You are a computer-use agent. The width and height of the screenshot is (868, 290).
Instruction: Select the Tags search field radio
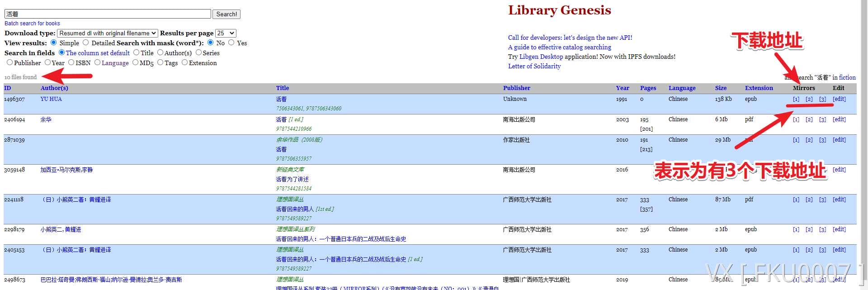pos(160,62)
